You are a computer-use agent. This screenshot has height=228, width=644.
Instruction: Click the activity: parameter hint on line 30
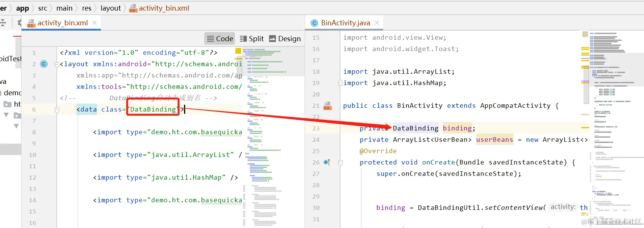563,207
